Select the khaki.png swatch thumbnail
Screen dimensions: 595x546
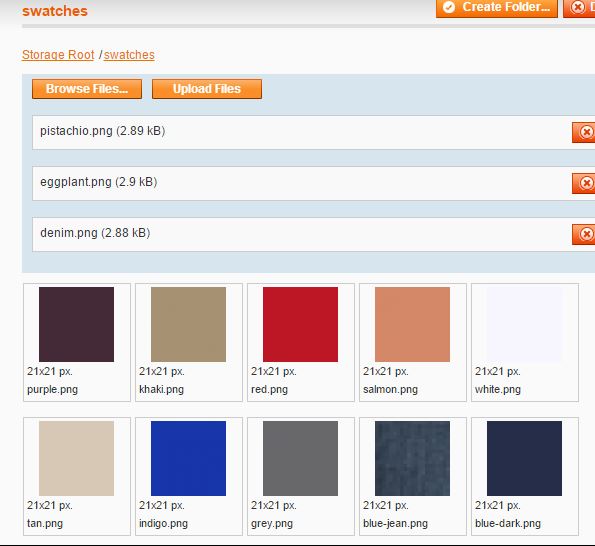[x=188, y=324]
